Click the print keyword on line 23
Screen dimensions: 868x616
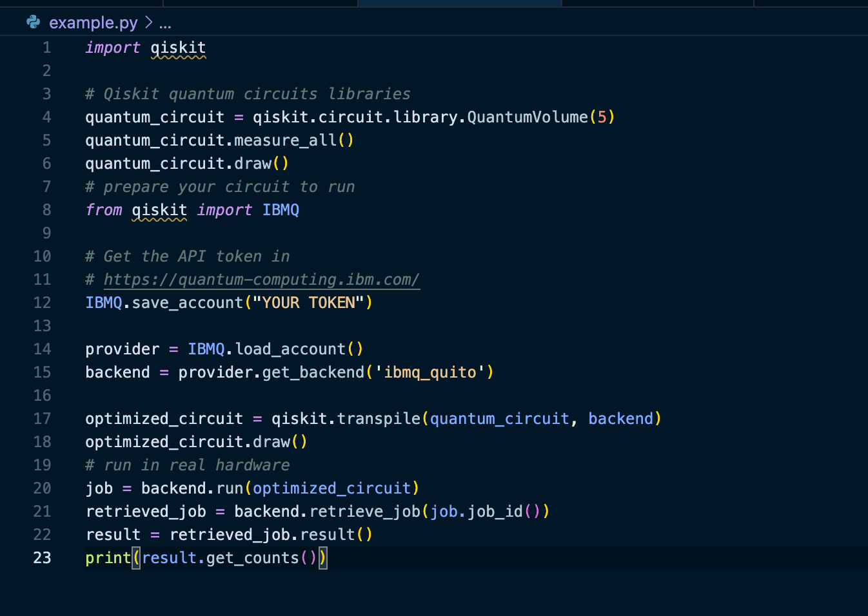click(x=107, y=557)
